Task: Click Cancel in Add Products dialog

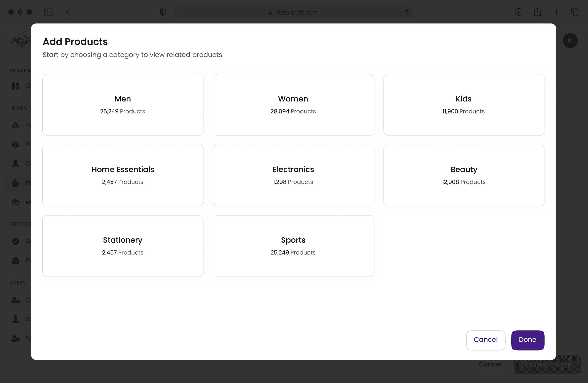Action: (x=485, y=340)
